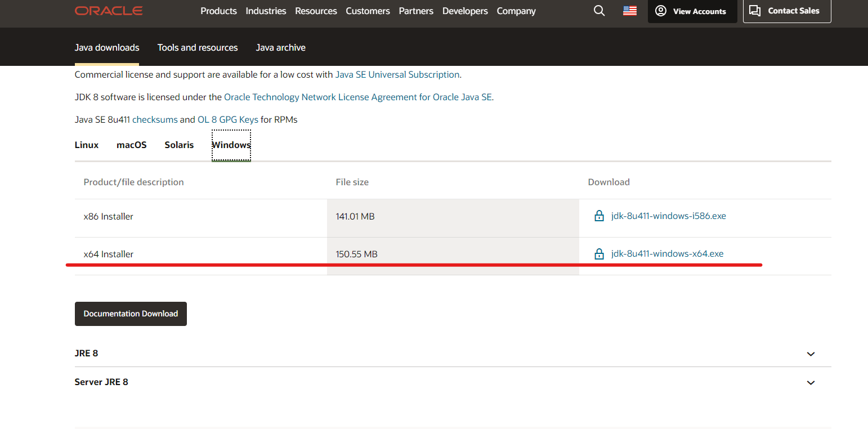The height and width of the screenshot is (429, 868).
Task: Select the Windows platform tab
Action: coord(231,145)
